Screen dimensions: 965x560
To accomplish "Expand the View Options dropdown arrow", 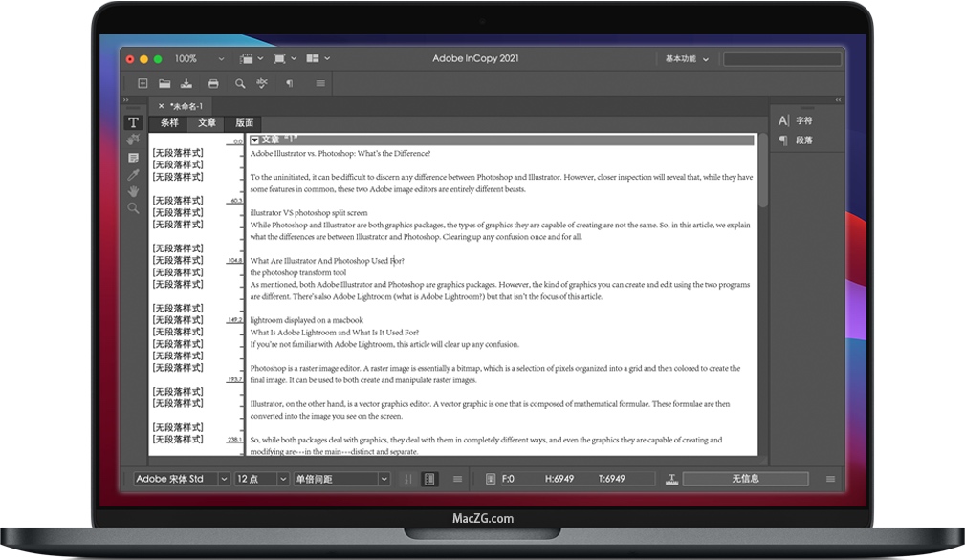I will [260, 58].
